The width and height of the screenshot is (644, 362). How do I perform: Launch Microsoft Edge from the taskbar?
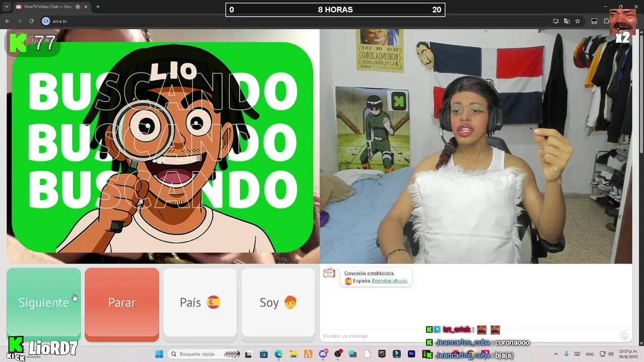(279, 354)
